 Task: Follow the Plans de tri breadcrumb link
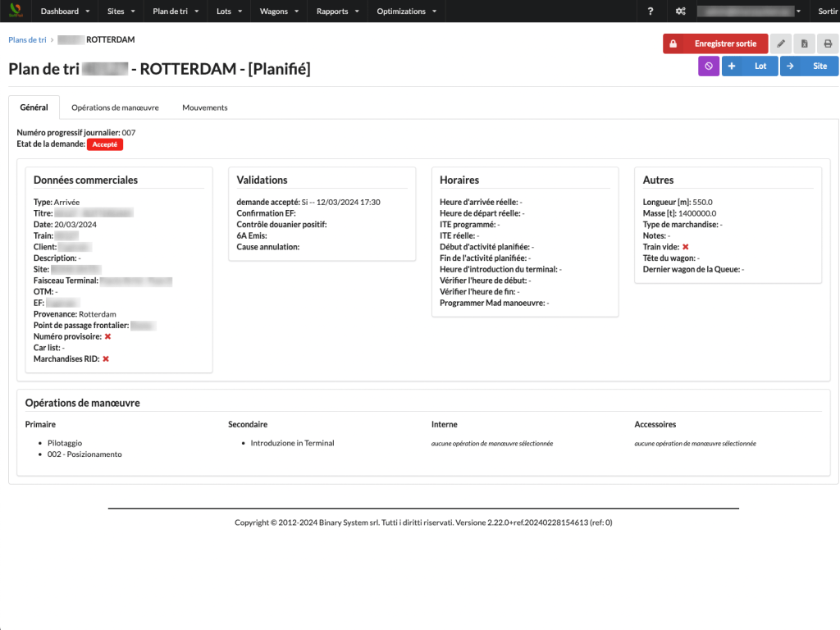click(x=27, y=39)
